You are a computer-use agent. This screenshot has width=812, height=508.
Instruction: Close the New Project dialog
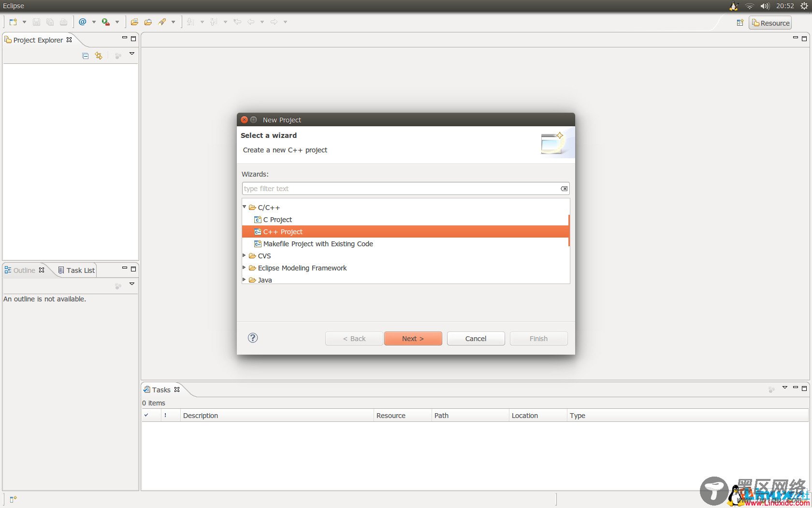click(x=245, y=120)
